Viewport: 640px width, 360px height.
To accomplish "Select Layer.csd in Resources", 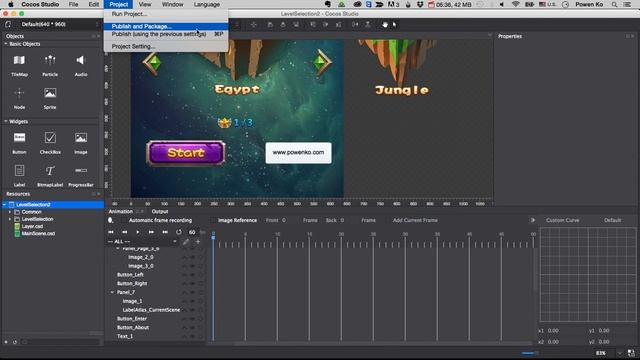I will [x=32, y=227].
